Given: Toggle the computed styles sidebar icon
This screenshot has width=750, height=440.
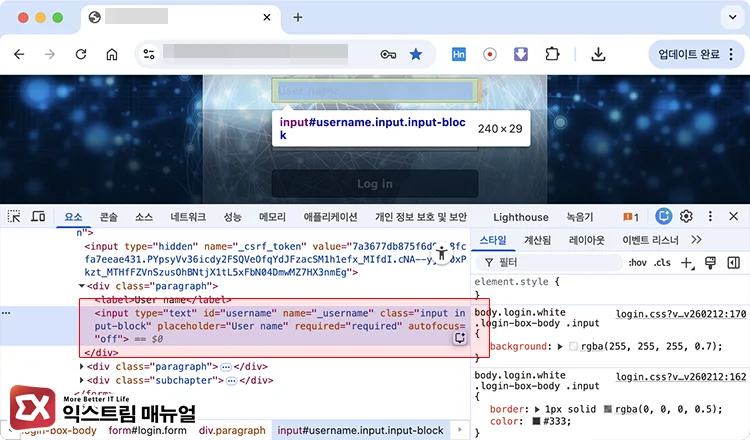Looking at the screenshot, I should coord(734,263).
